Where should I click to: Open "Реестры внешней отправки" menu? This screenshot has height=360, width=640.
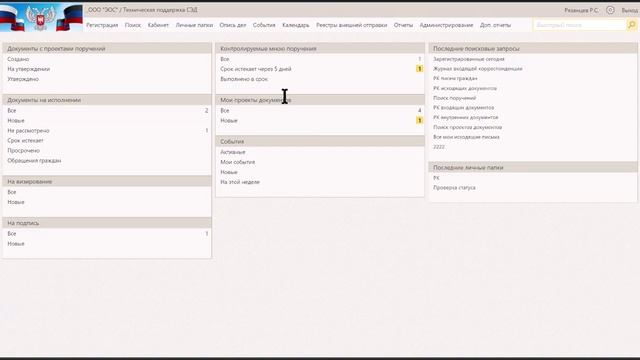pos(351,25)
